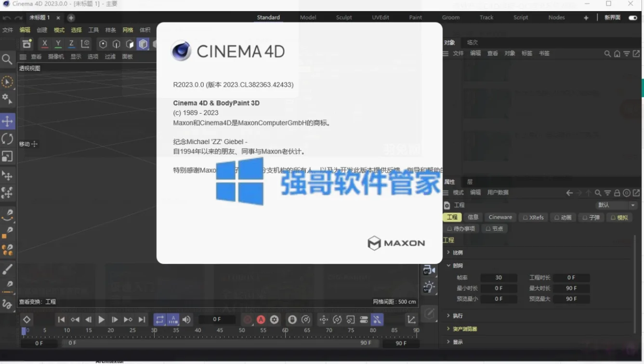Jump to previous keyframe
The height and width of the screenshot is (364, 644).
point(75,319)
